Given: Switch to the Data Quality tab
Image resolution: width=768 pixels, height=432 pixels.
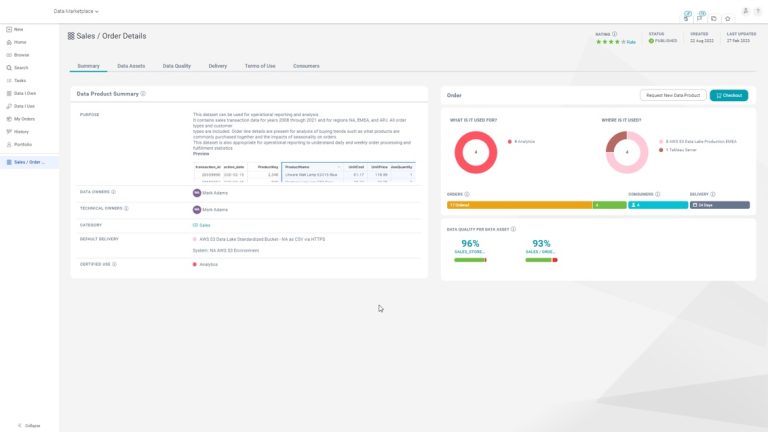Looking at the screenshot, I should [x=176, y=66].
